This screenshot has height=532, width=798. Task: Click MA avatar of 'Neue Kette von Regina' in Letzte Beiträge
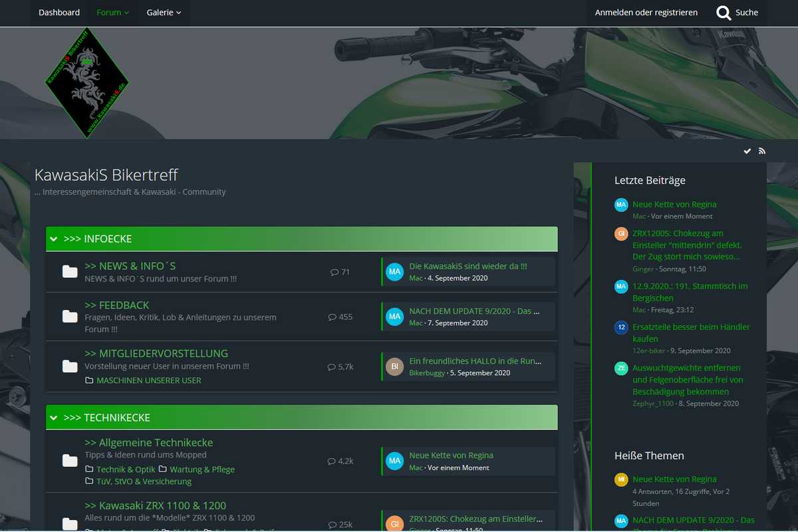click(x=621, y=205)
